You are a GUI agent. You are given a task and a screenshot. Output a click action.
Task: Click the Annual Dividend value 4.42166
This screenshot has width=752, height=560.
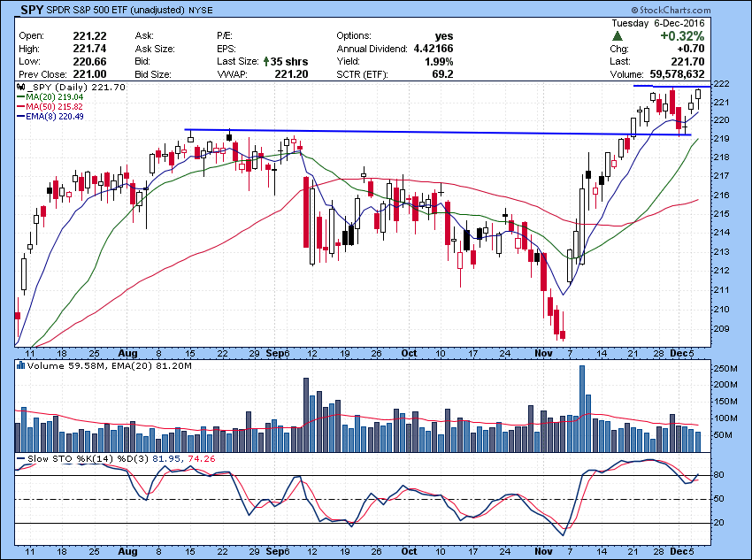(434, 49)
